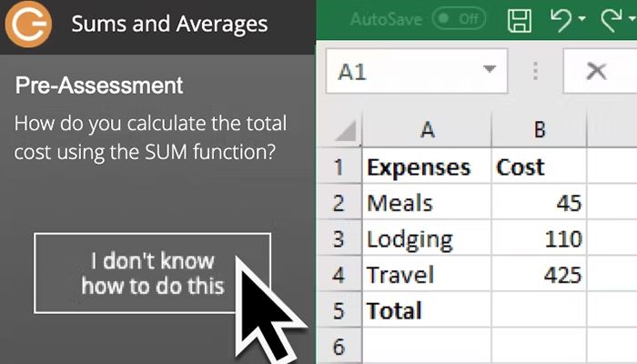
Task: Select row 4 header
Action: [x=339, y=274]
